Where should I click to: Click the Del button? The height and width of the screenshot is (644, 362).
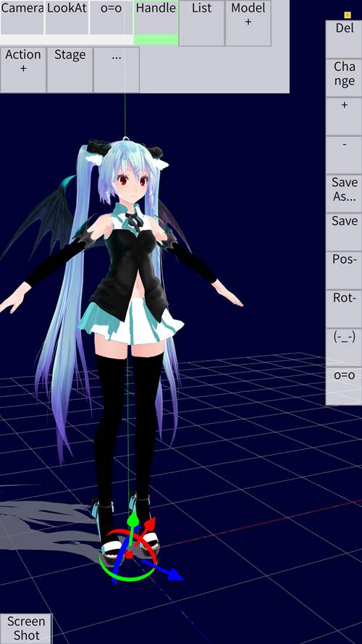pyautogui.click(x=344, y=39)
